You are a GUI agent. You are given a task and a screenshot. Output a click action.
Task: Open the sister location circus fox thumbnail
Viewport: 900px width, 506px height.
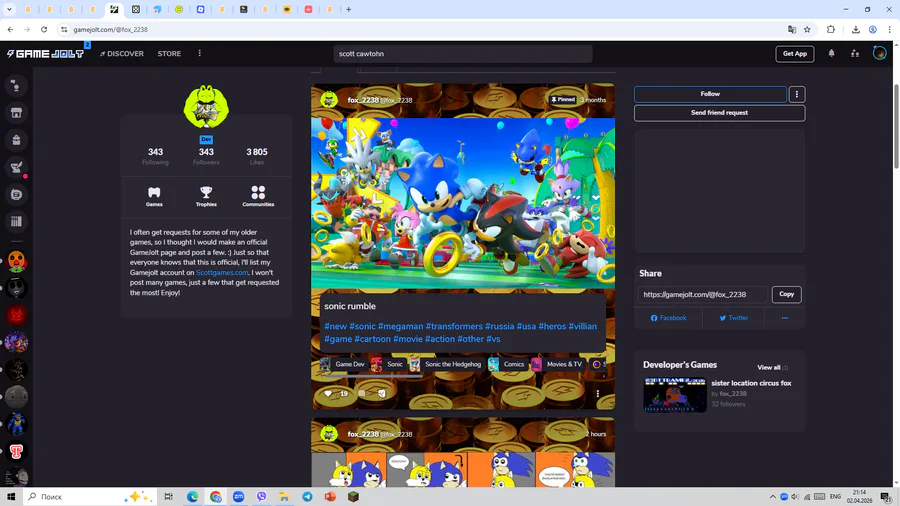(674, 395)
